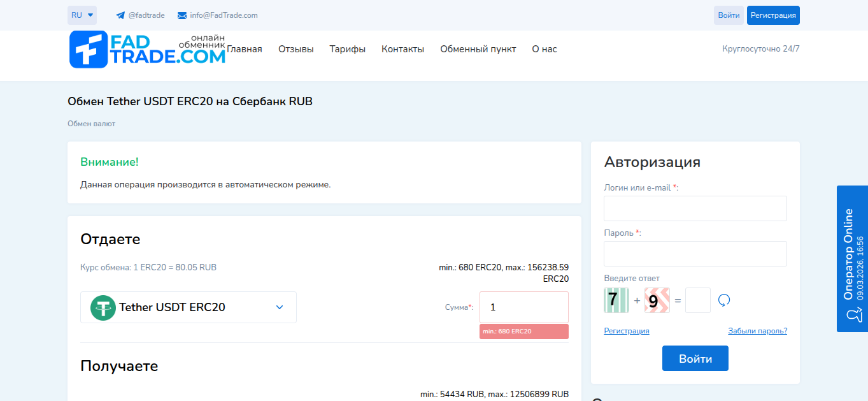This screenshot has height=401, width=868.
Task: Open operator chat via the chat icon
Action: click(853, 314)
